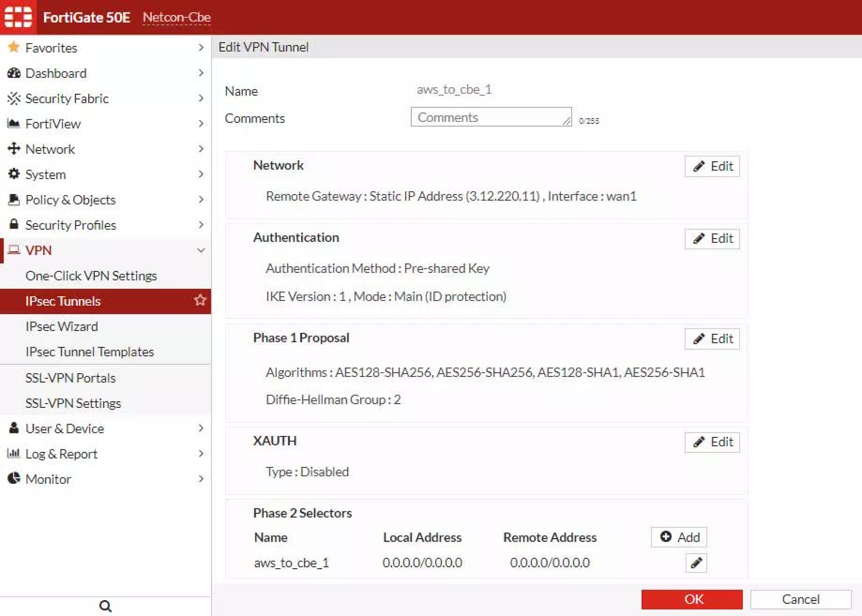Expand the Policy & Objects chevron
The width and height of the screenshot is (862, 616).
tap(201, 199)
